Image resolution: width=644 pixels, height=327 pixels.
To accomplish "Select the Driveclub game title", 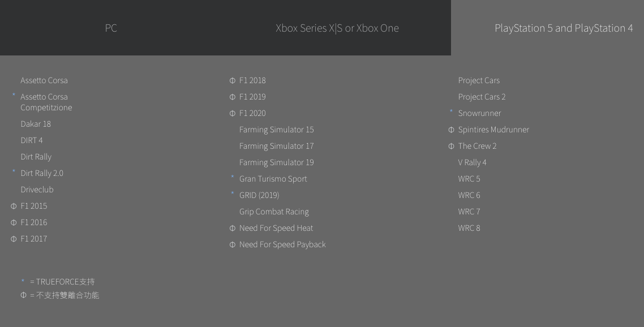I will pyautogui.click(x=37, y=190).
